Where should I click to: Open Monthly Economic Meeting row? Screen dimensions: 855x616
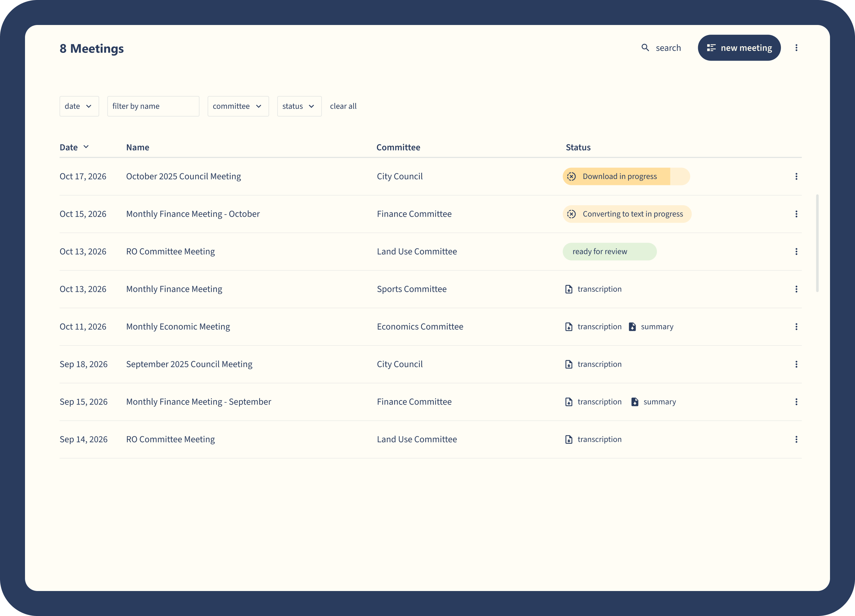[x=178, y=327]
